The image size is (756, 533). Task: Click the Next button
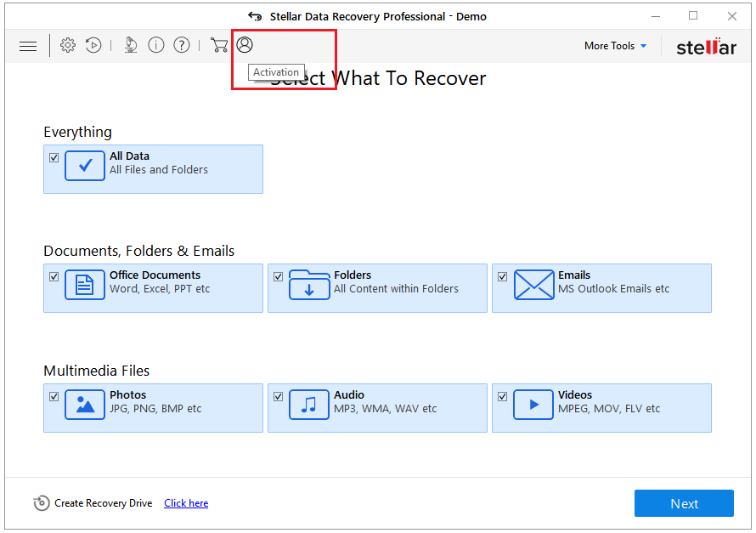tap(684, 503)
